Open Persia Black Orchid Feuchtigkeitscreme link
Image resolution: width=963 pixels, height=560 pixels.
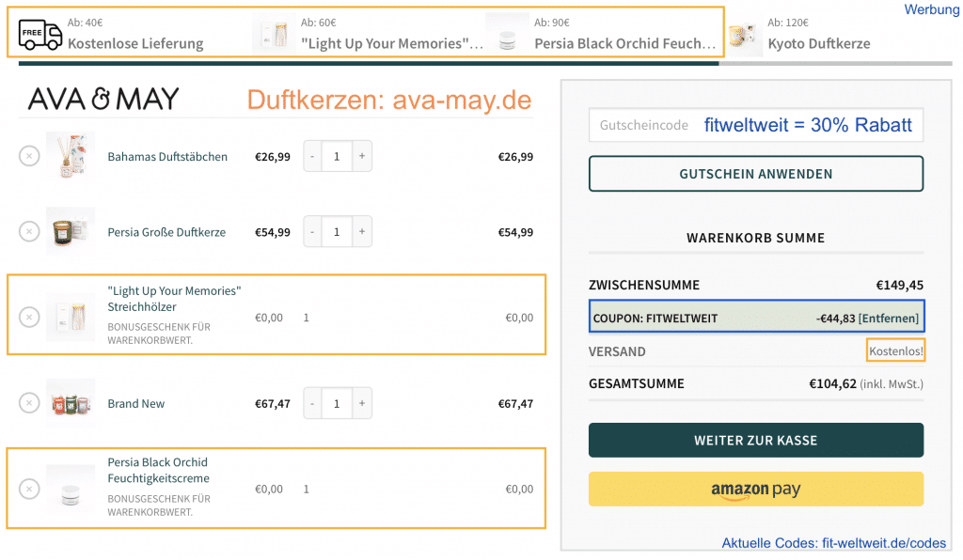(x=158, y=470)
